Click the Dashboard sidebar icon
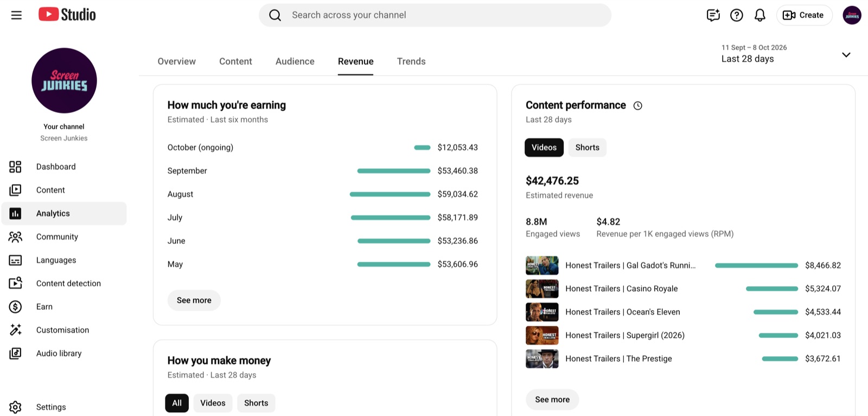Image resolution: width=868 pixels, height=416 pixels. 15,167
